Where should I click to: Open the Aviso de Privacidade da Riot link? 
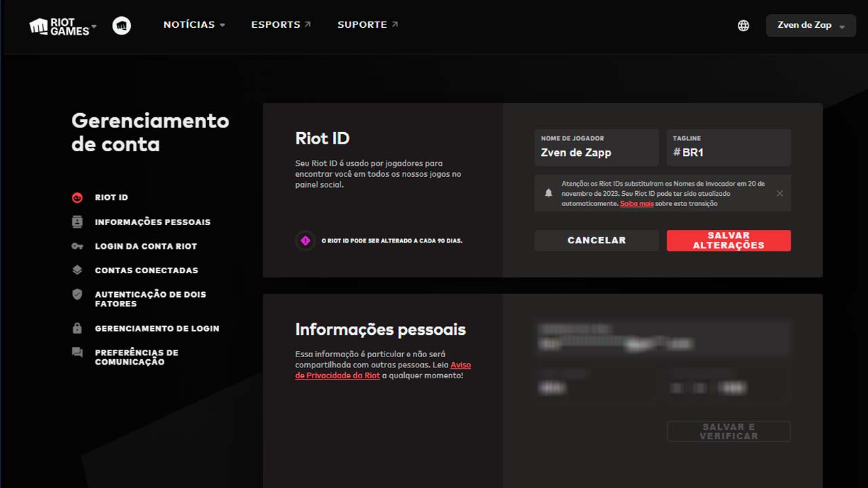[337, 375]
